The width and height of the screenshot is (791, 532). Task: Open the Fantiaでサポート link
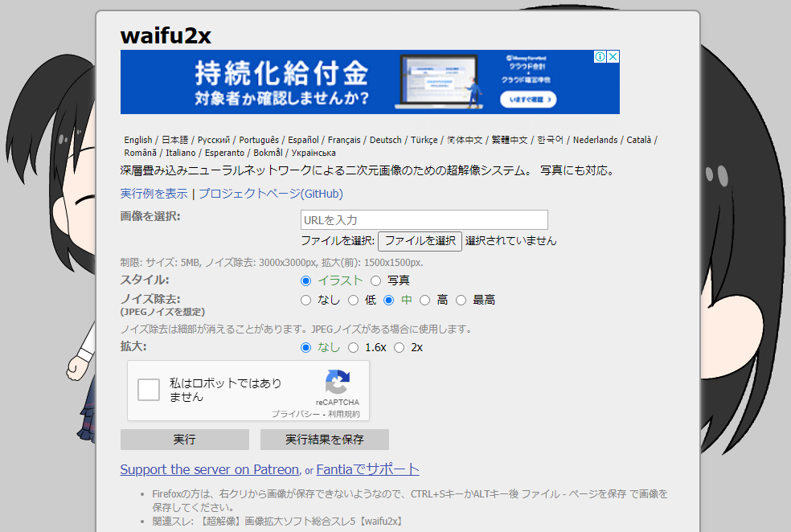367,469
